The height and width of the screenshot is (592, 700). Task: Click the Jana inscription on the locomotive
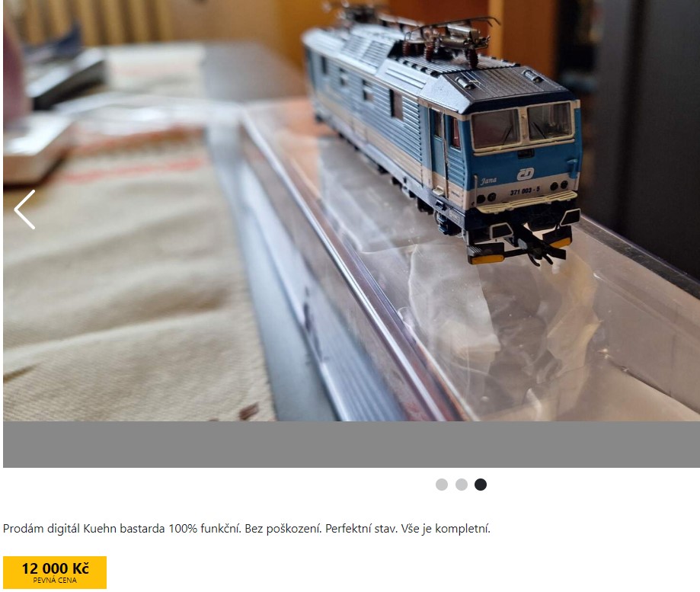(x=489, y=181)
